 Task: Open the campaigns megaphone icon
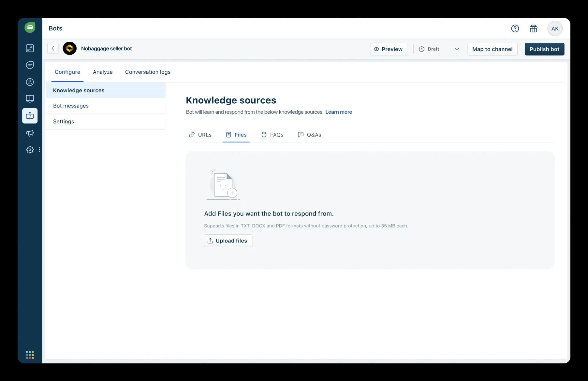(x=30, y=133)
